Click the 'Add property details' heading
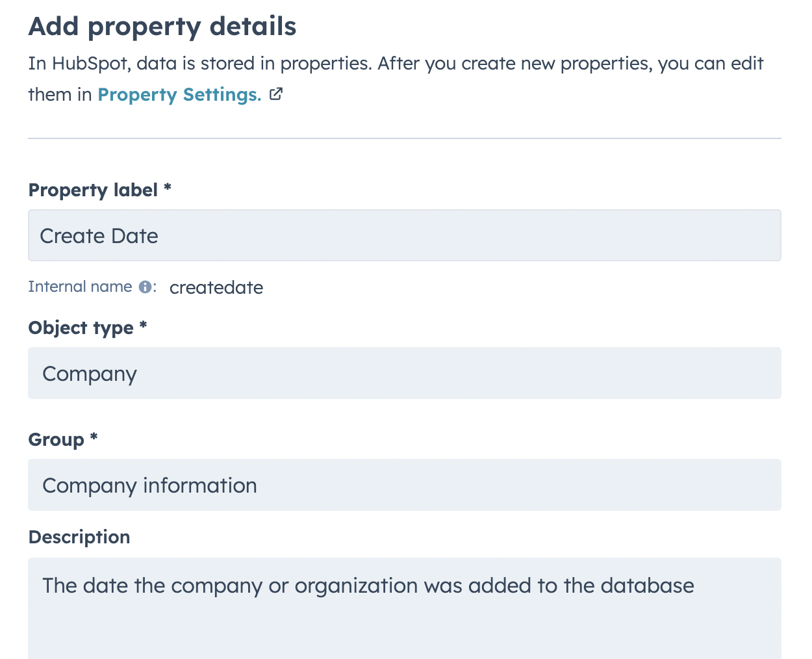Screen dimensions: 812x659 point(162,27)
